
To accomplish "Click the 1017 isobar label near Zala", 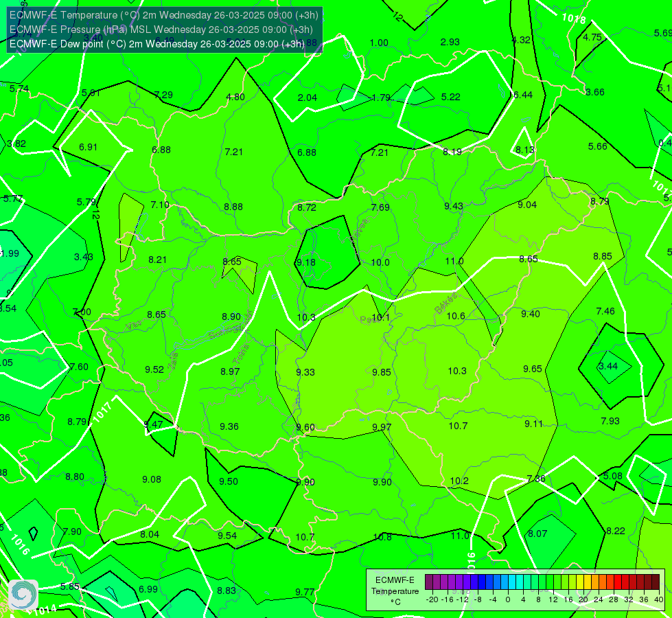I will click(x=102, y=413).
